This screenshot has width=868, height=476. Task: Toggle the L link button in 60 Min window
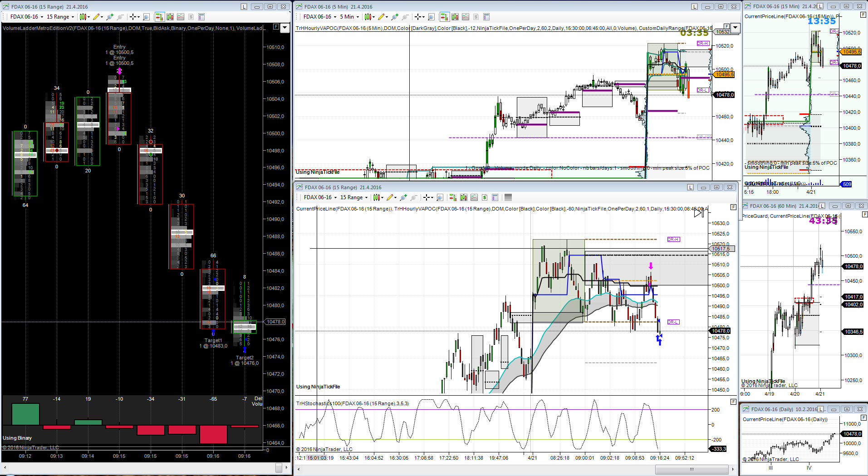click(x=822, y=206)
